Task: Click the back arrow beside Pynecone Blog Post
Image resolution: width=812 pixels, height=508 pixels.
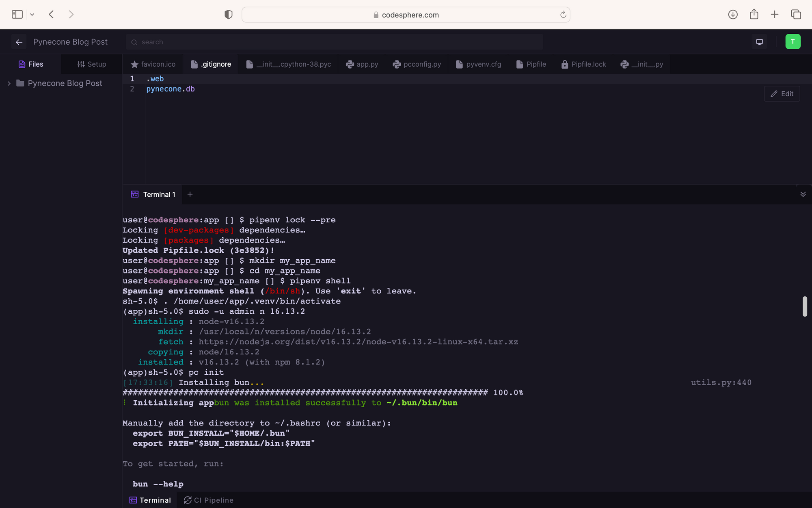Action: (19, 42)
